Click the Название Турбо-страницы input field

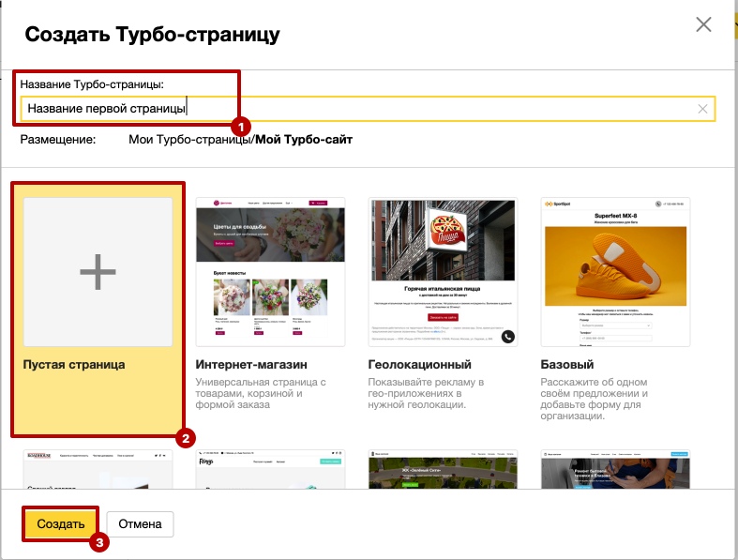coord(368,109)
